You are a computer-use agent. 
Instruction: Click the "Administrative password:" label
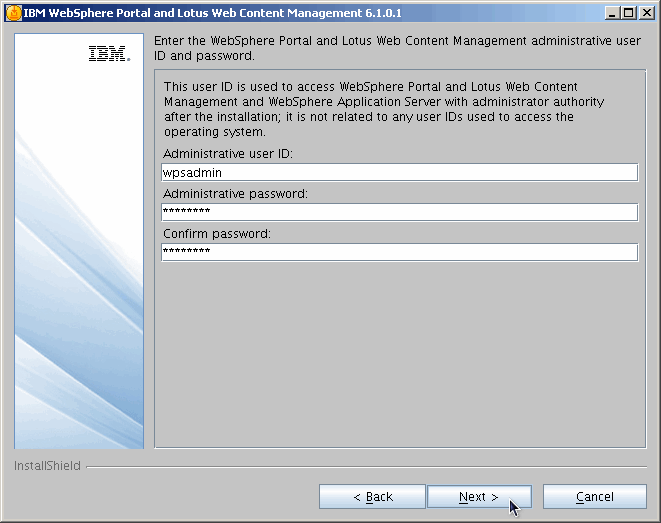click(236, 194)
